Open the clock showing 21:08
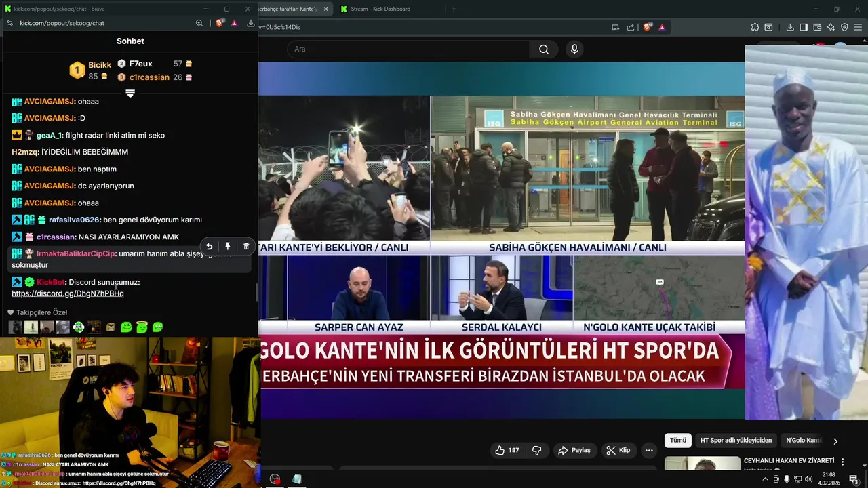The image size is (868, 488). coord(829,479)
